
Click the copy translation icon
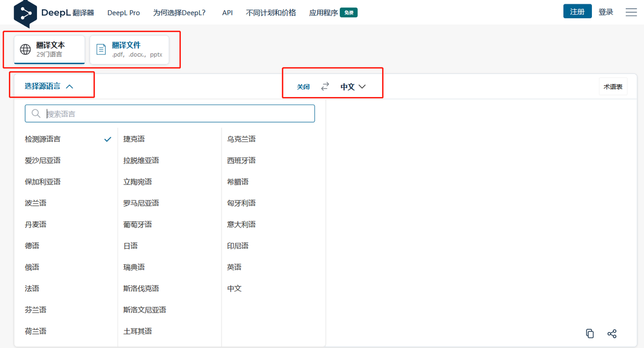click(590, 334)
